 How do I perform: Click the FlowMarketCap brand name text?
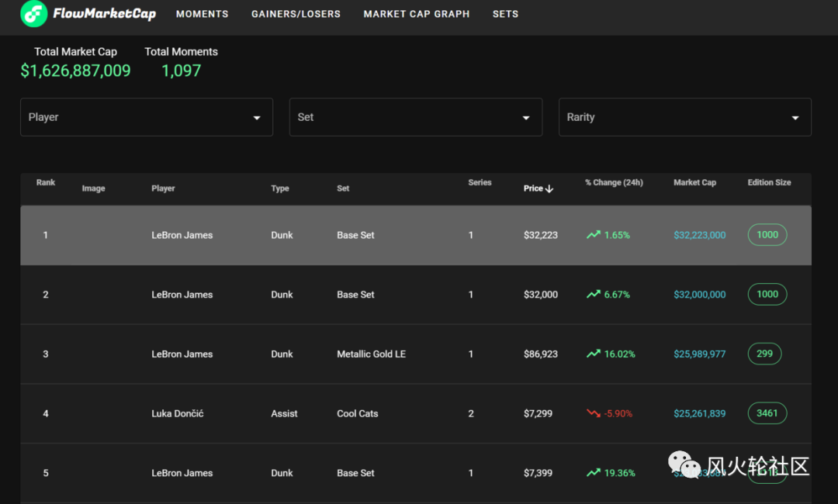pos(104,13)
